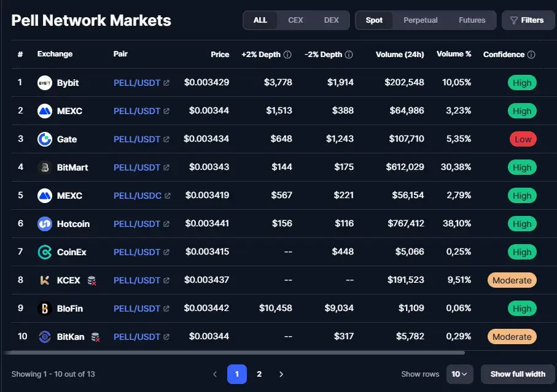Image resolution: width=557 pixels, height=392 pixels.
Task: Open KCEX PELL/USDT pair link
Action: tap(137, 280)
